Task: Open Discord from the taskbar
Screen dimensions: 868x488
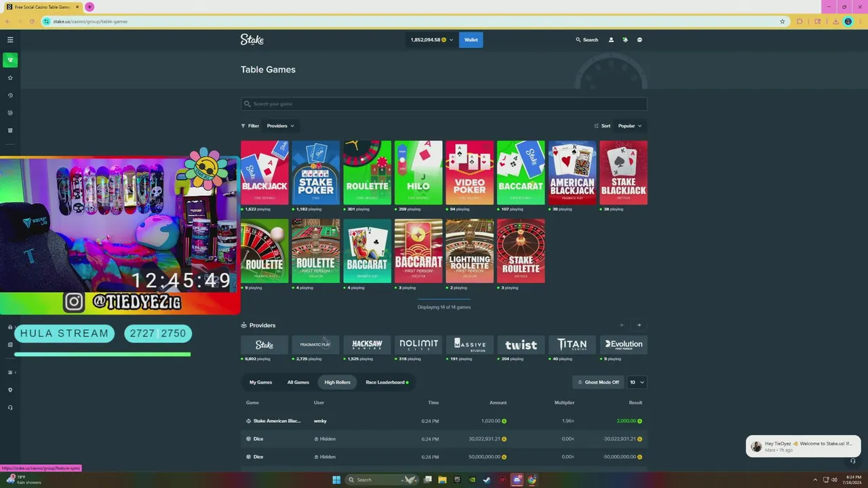Action: 517,480
